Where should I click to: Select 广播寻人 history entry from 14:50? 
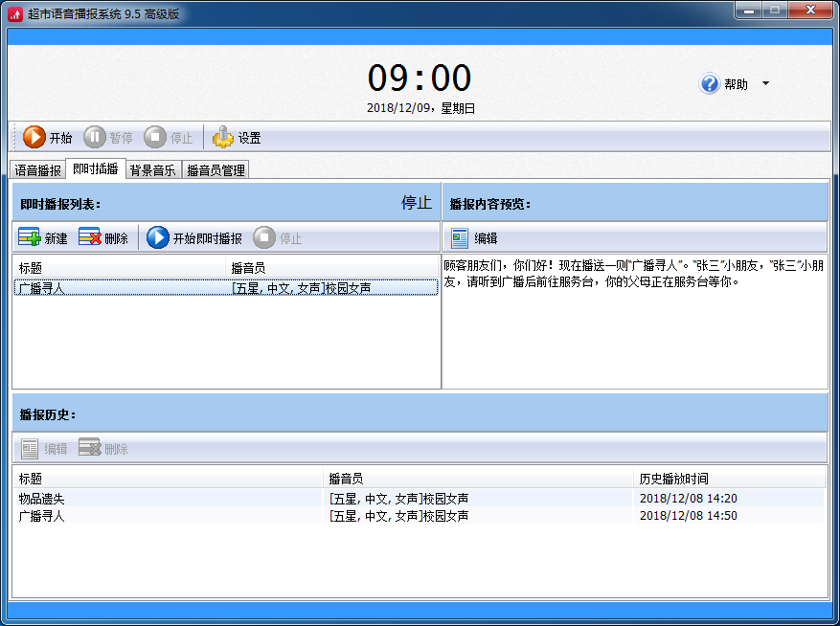tap(420, 516)
